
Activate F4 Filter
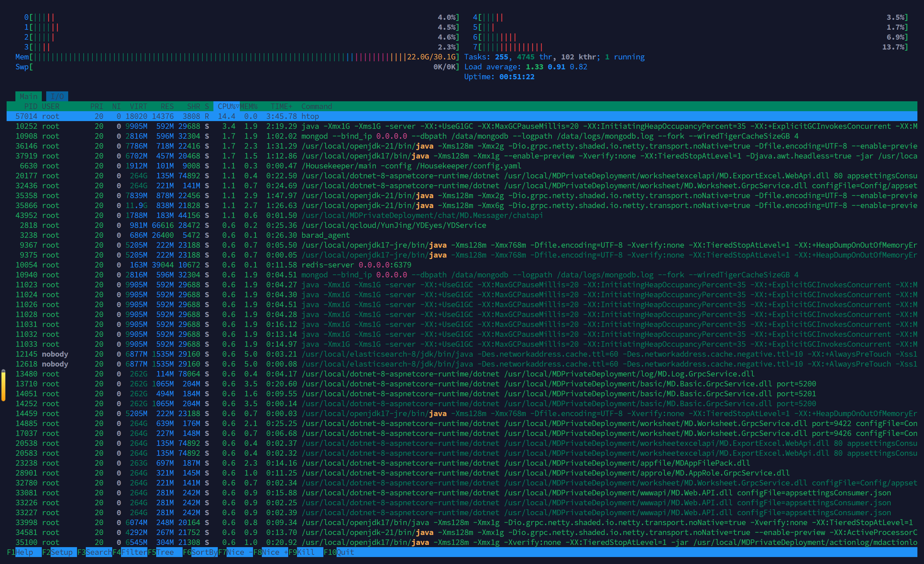tap(130, 552)
